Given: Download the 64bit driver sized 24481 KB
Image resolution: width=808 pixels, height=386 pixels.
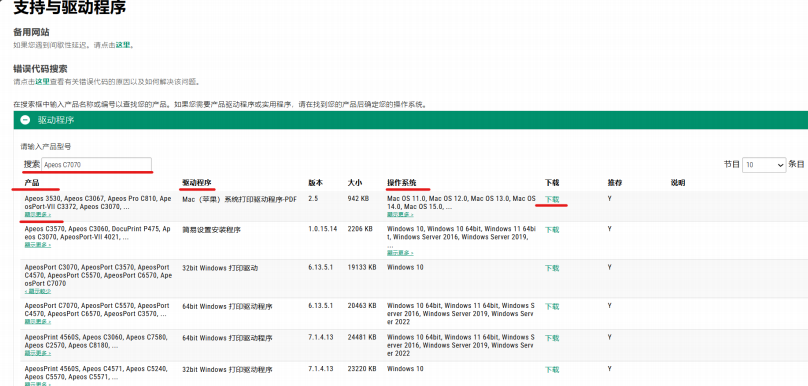Looking at the screenshot, I should [552, 338].
